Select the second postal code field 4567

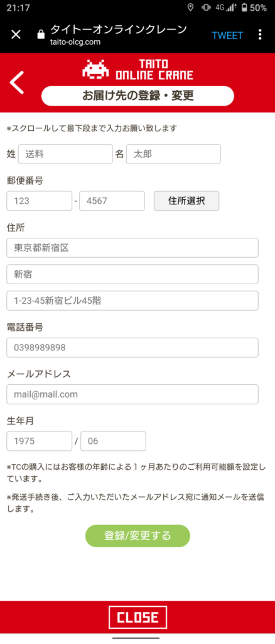tap(112, 201)
